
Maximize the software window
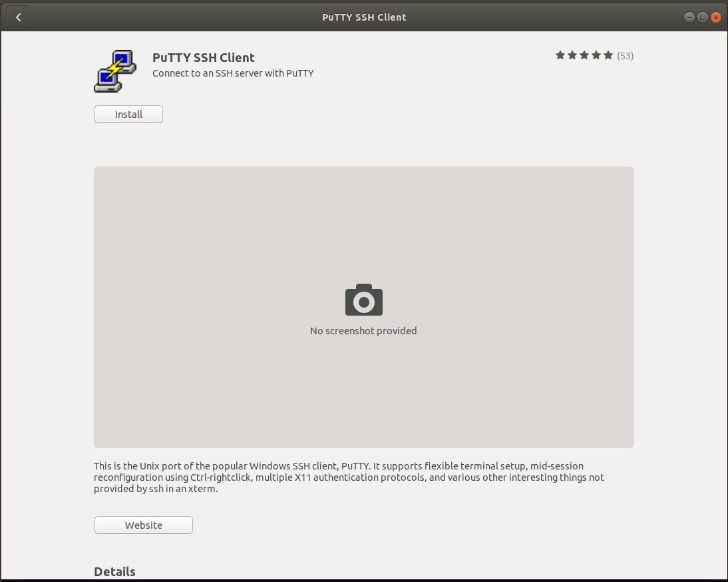coord(703,17)
